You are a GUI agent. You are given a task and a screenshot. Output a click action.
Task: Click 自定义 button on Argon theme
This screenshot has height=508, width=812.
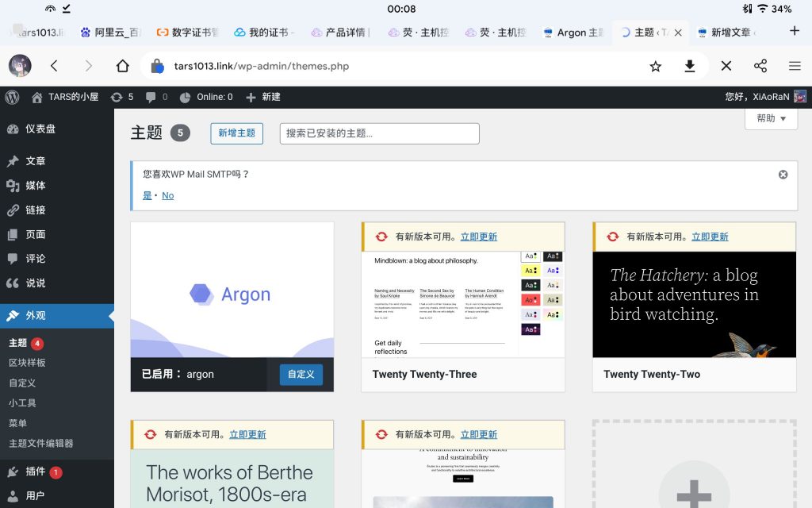click(x=301, y=374)
